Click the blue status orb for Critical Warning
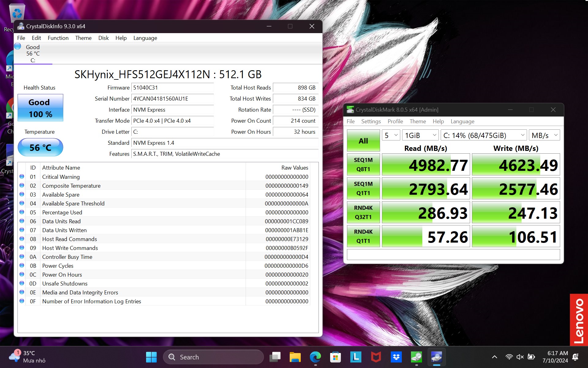 22,176
